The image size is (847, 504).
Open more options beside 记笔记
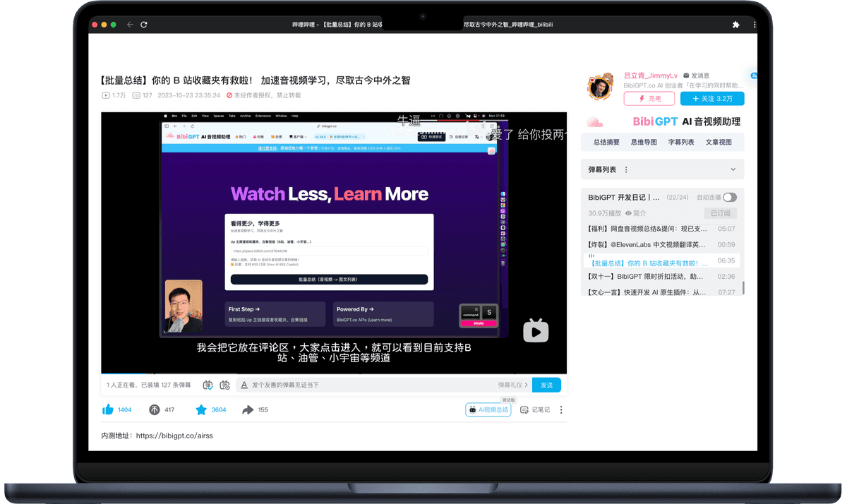click(x=561, y=409)
